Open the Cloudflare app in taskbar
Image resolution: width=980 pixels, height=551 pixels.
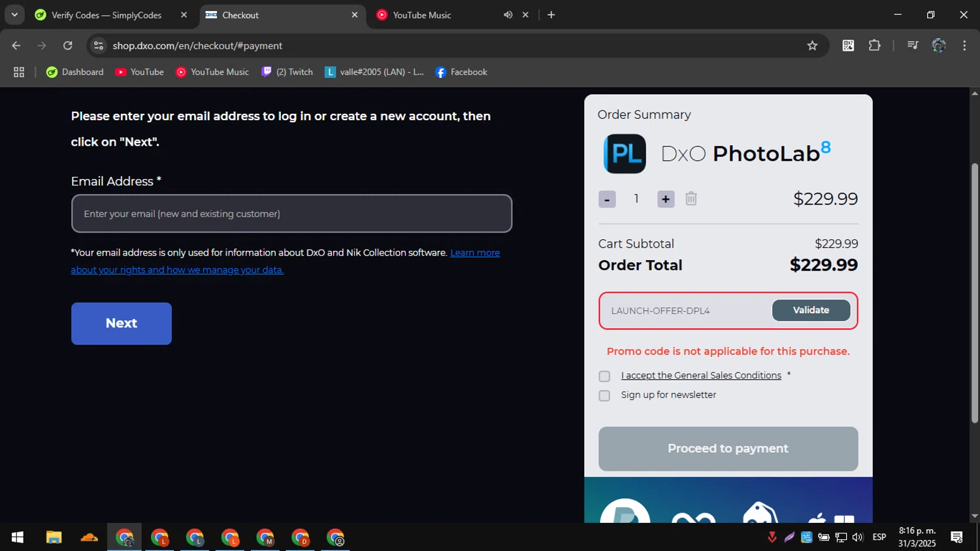89,537
